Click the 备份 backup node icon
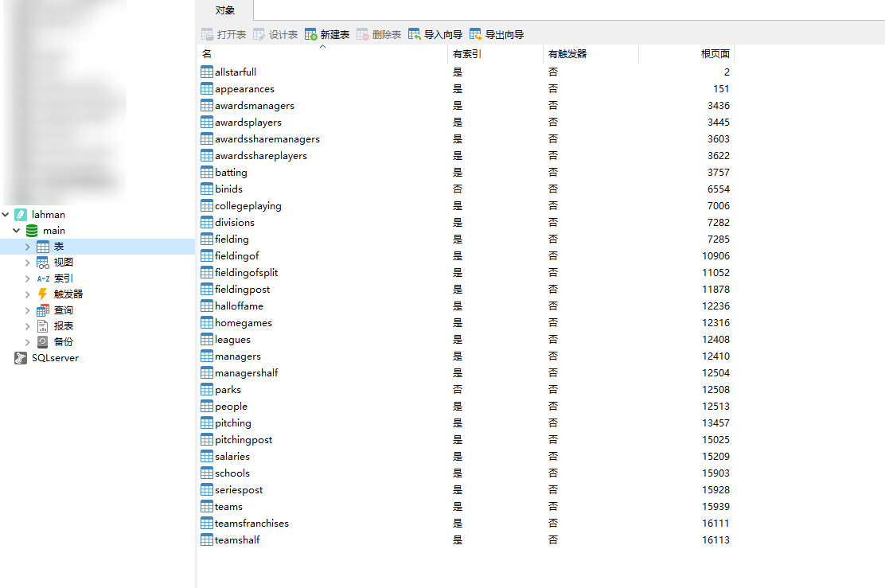The image size is (885, 588). (43, 341)
